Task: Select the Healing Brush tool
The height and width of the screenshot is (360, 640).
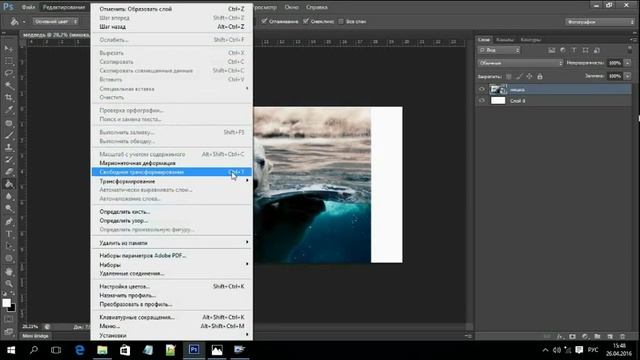Action: pyautogui.click(x=9, y=123)
